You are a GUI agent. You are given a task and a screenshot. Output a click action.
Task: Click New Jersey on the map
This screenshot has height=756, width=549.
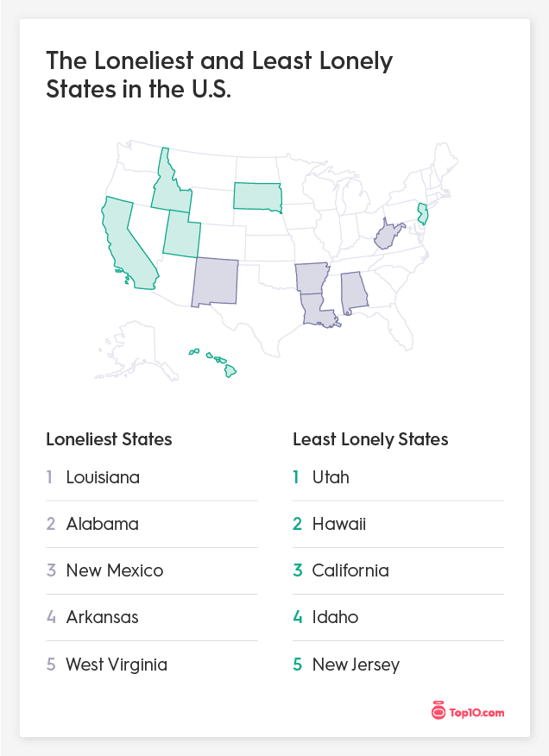point(423,212)
